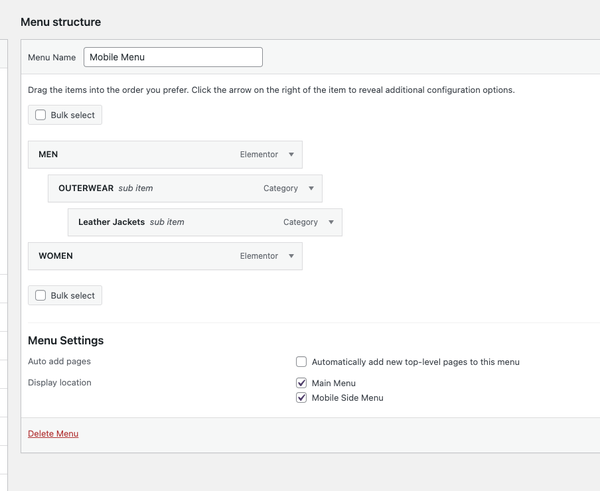Uncheck the Mobile Side Menu location
This screenshot has width=600, height=491.
tap(302, 398)
